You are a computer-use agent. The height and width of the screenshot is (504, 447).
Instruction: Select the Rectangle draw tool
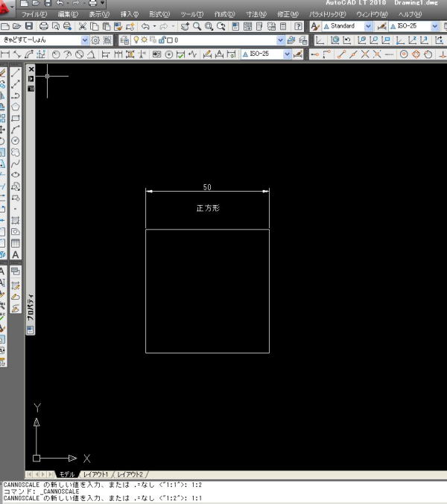(x=16, y=118)
